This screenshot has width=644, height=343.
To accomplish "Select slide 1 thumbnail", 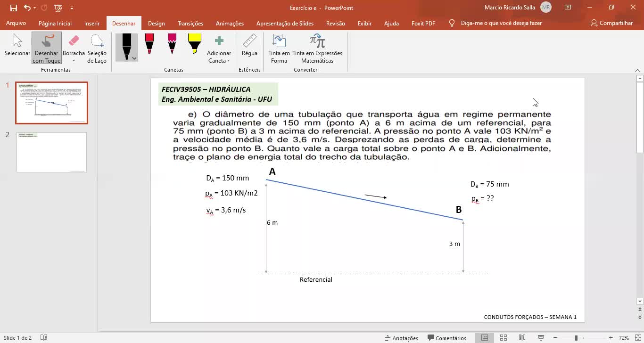I will coord(51,103).
